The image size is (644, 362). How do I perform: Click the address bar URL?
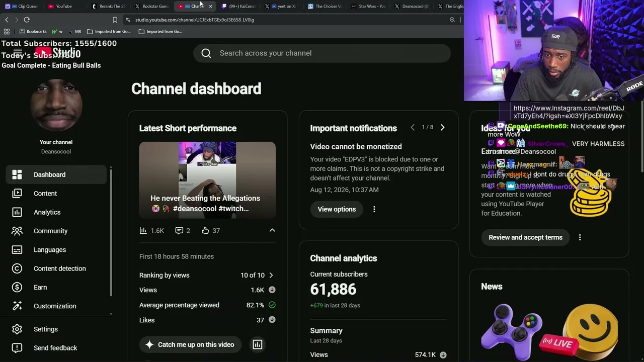[x=195, y=20]
